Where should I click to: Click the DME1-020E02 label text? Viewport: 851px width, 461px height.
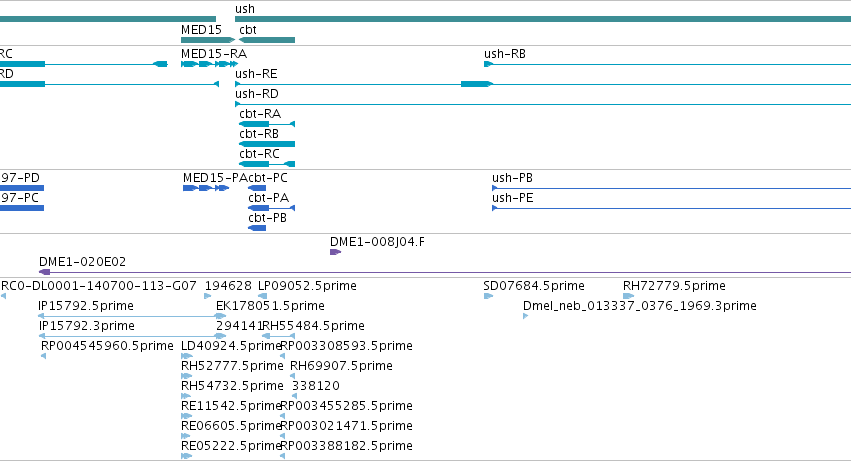pyautogui.click(x=82, y=262)
